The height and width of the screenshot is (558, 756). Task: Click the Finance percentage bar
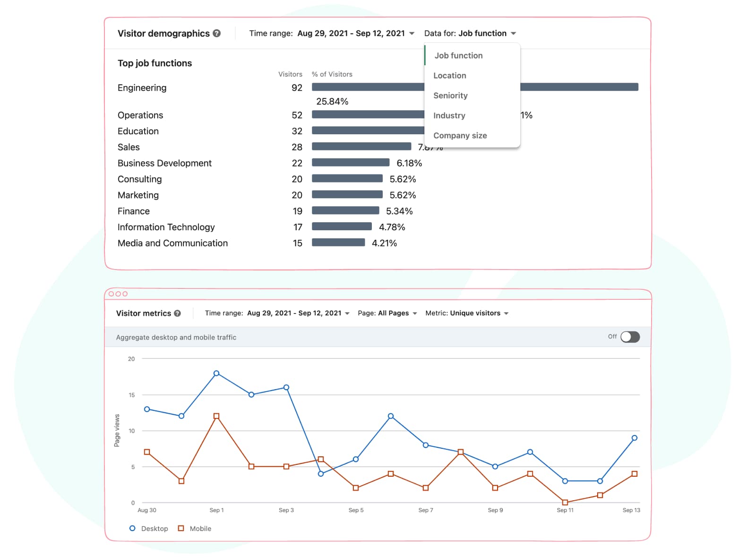click(x=345, y=210)
